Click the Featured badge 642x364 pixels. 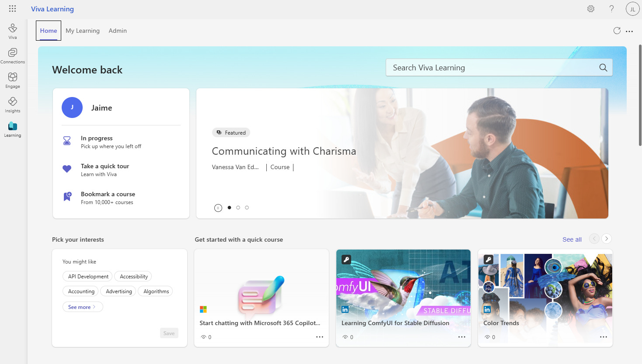coord(231,132)
